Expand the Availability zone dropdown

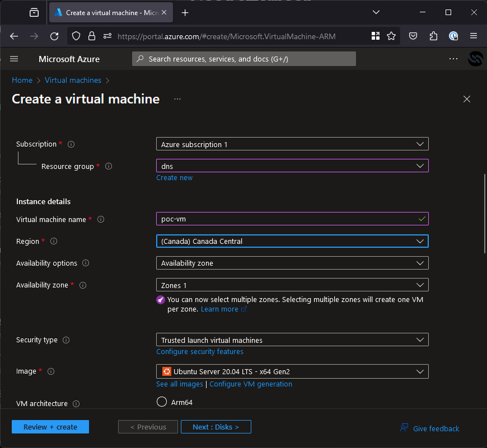(292, 285)
